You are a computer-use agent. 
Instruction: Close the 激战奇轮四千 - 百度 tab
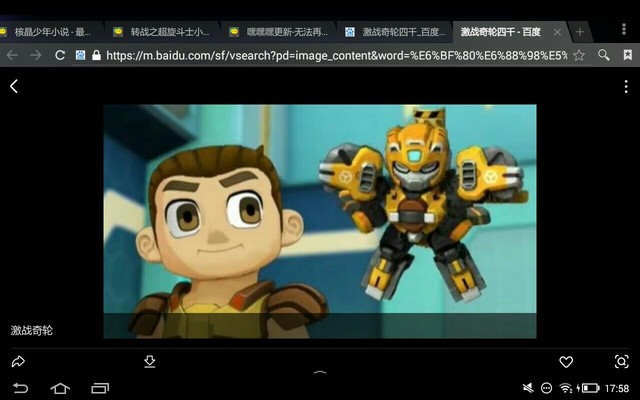click(x=557, y=32)
